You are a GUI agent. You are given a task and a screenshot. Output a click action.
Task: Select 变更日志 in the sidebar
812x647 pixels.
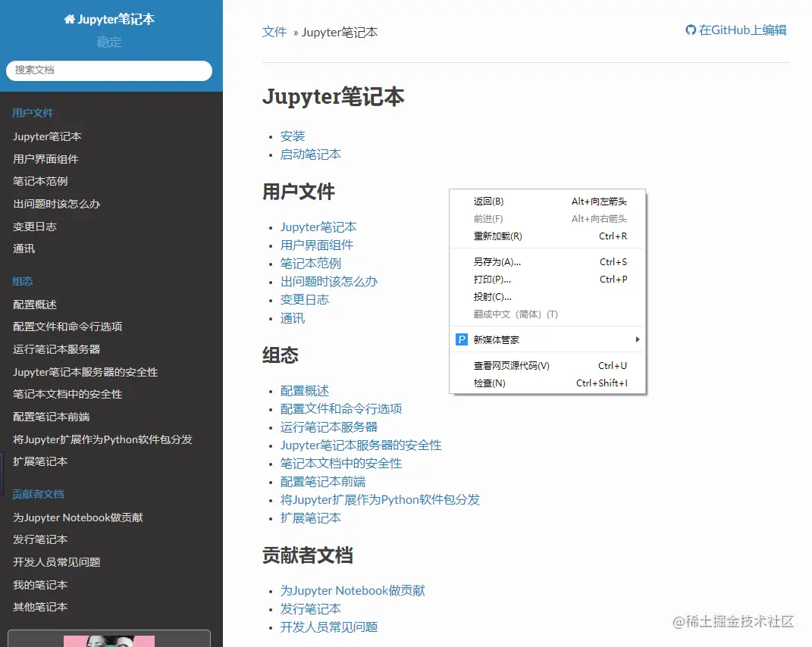(x=111, y=227)
